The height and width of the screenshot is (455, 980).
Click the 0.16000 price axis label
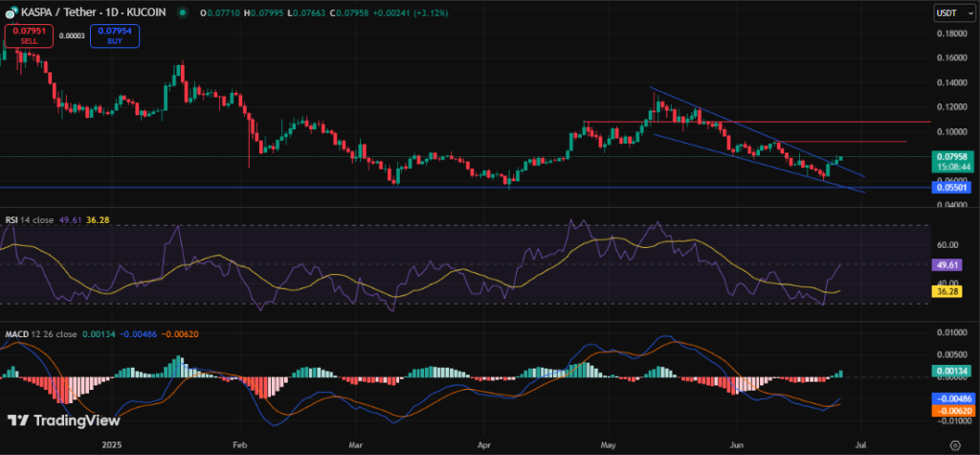coord(954,58)
